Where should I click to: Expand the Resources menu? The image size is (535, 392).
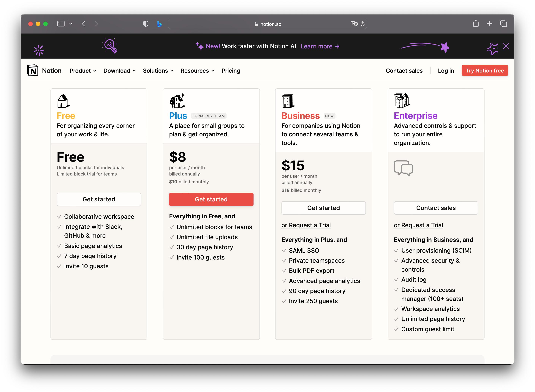coord(197,71)
